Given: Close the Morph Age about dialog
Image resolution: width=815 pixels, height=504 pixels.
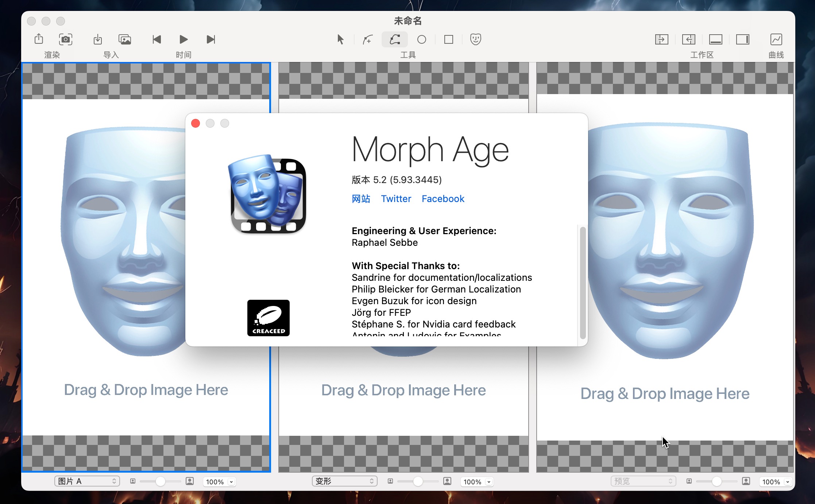Looking at the screenshot, I should click(x=196, y=123).
